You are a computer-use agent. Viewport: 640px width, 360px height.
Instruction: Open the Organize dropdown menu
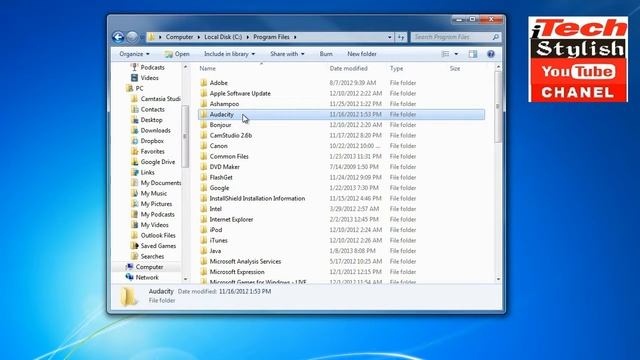click(x=134, y=54)
